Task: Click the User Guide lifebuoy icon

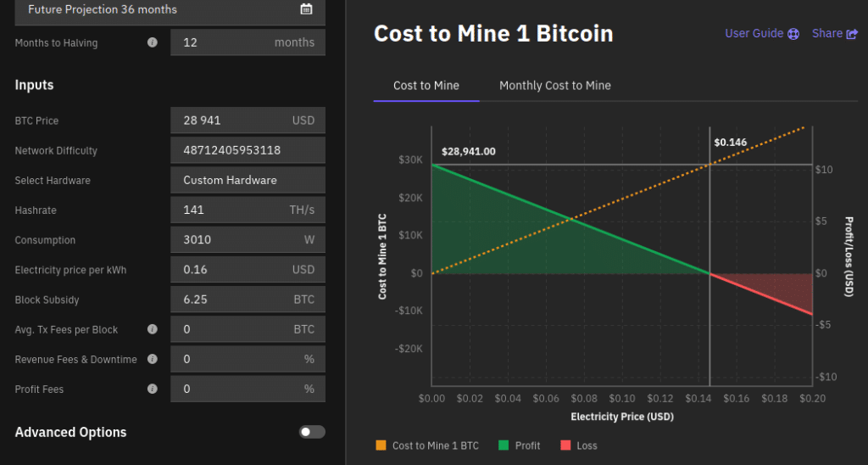Action: (x=793, y=34)
